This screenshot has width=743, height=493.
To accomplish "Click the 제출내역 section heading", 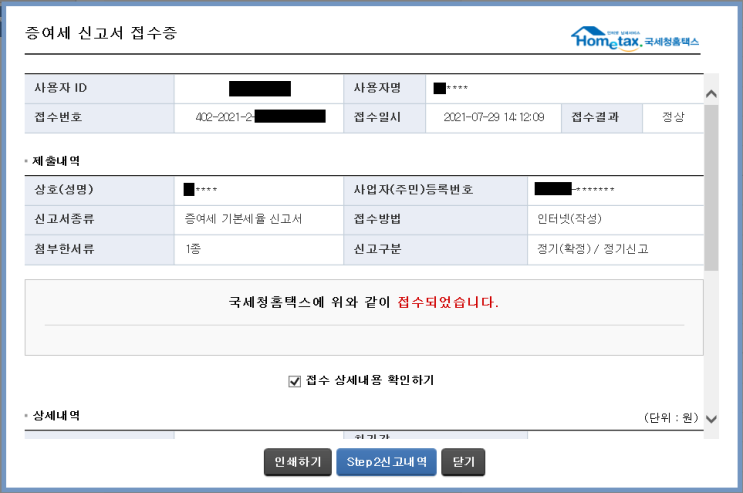I will [x=55, y=161].
